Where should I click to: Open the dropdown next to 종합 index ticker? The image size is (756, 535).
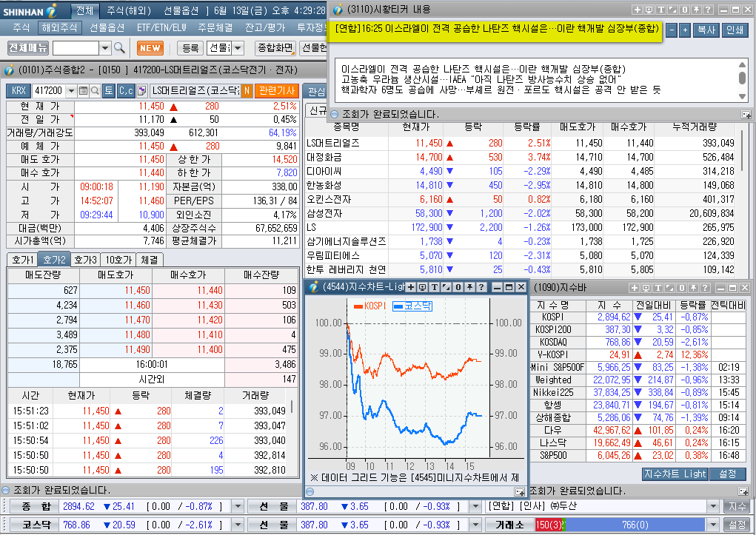(237, 506)
